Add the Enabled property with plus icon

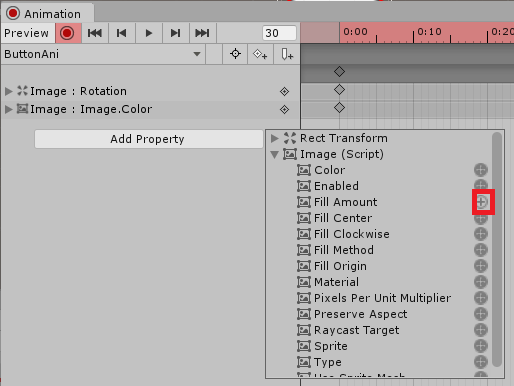481,185
